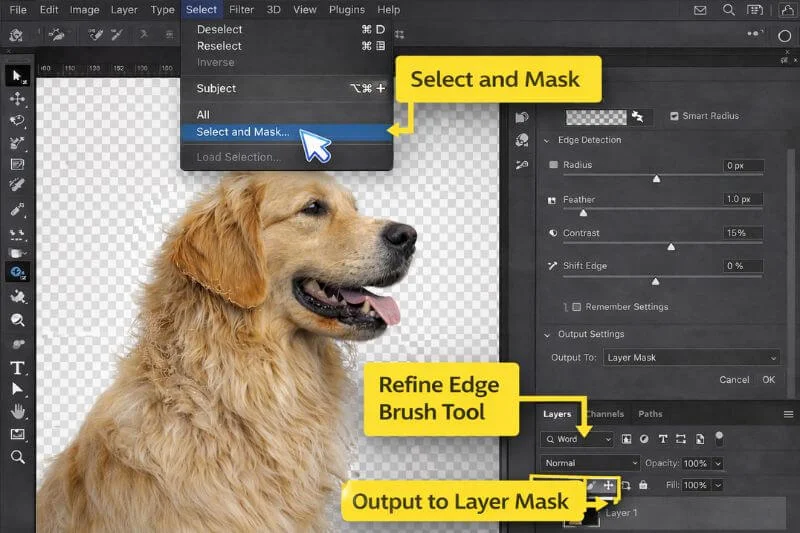
Task: Open the Output To Layer Mask dropdown
Action: pos(691,358)
